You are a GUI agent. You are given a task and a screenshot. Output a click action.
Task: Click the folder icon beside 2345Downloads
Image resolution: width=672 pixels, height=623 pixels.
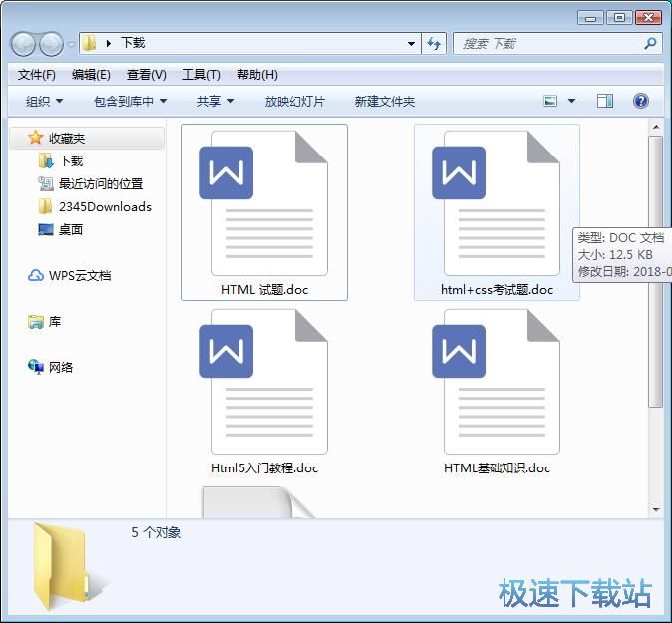pos(46,206)
